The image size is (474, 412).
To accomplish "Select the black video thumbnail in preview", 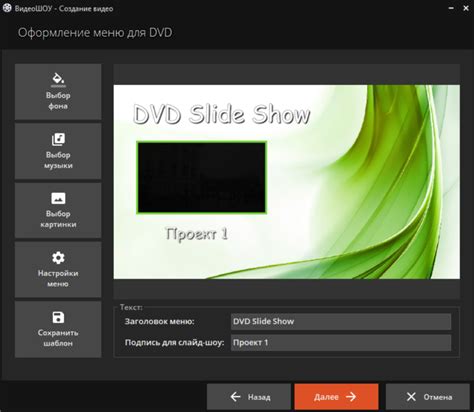I will coord(201,177).
